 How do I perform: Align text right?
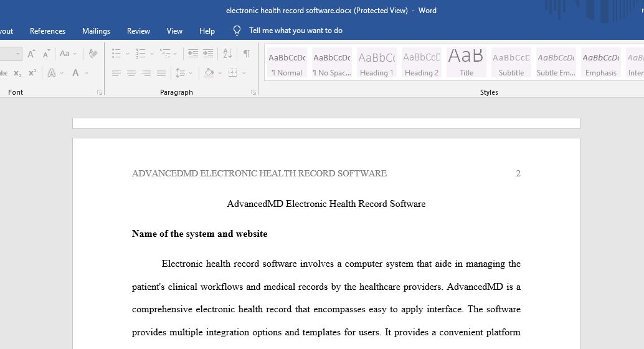pos(146,73)
